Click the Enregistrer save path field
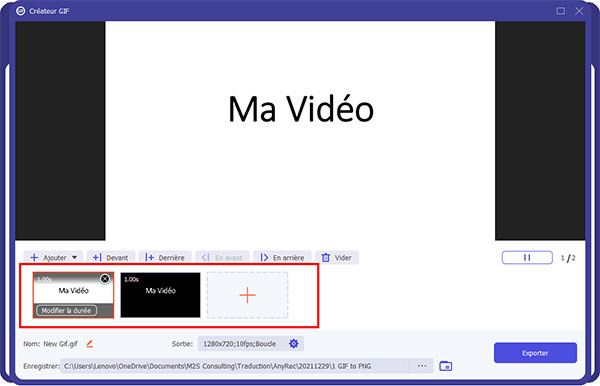The height and width of the screenshot is (386, 600). (x=234, y=366)
